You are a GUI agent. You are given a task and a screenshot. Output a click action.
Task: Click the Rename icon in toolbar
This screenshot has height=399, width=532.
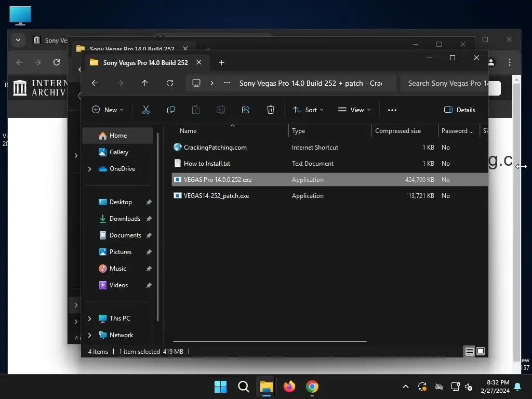[220, 110]
